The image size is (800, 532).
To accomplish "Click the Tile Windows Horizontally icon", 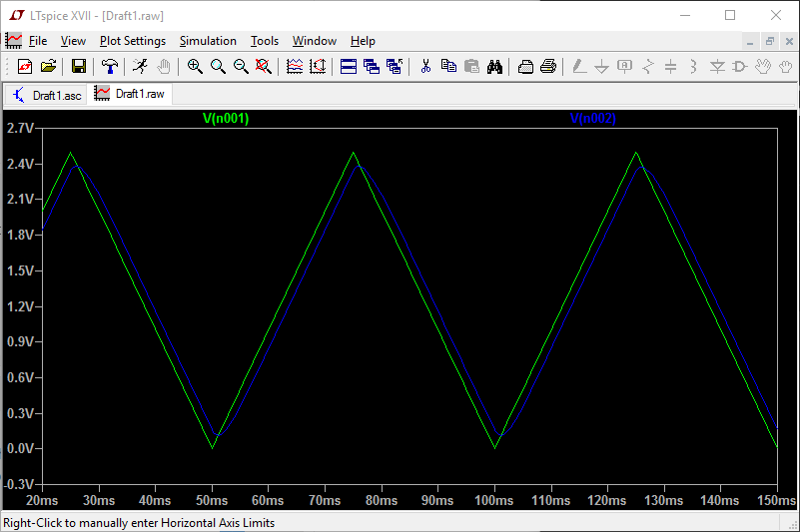I will pos(349,67).
